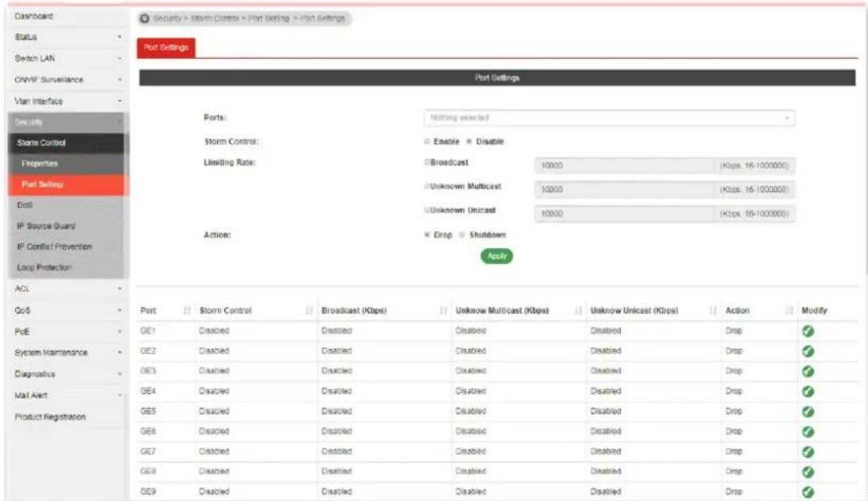The image size is (868, 501).
Task: Expand the ONVIF Surveillance menu
Action: (67, 80)
